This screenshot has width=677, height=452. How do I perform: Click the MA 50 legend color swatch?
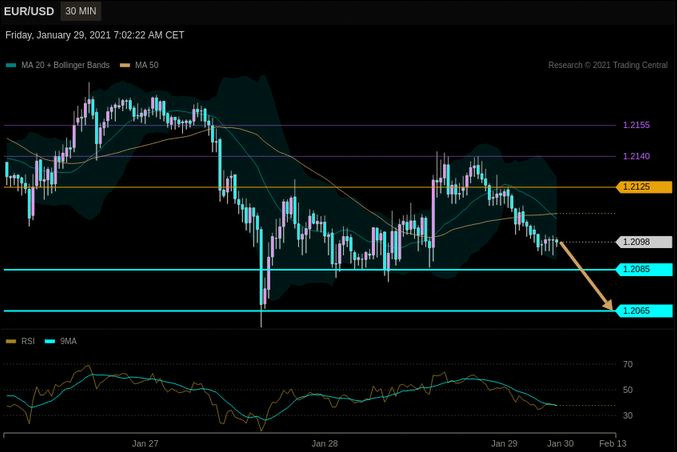pos(125,65)
